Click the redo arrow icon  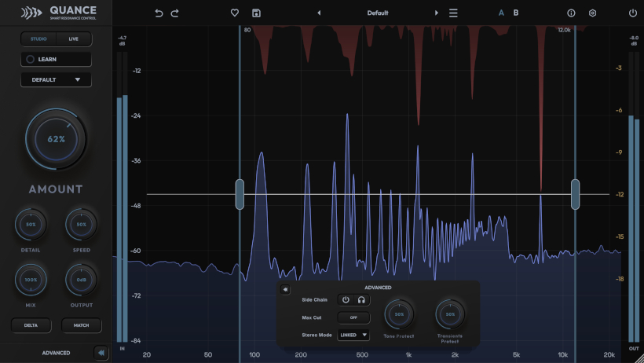click(x=175, y=13)
